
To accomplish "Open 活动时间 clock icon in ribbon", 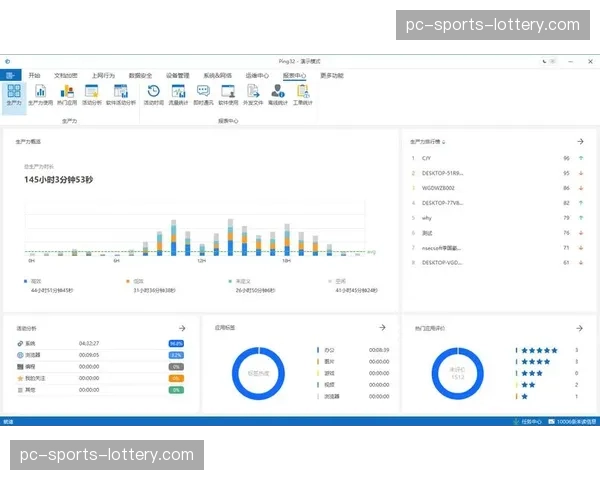I will point(153,94).
